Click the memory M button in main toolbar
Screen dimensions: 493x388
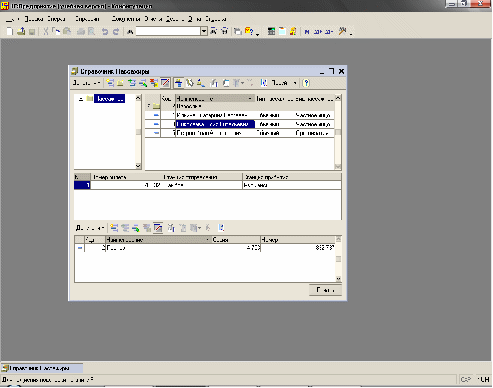point(307,32)
